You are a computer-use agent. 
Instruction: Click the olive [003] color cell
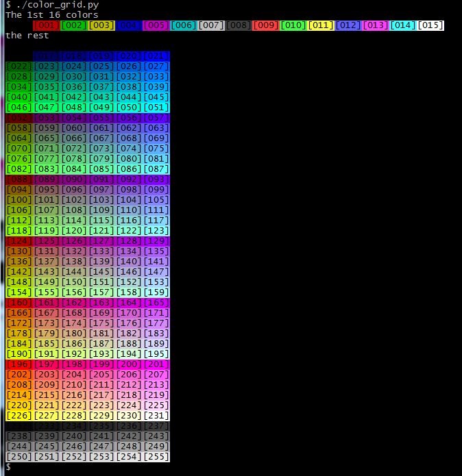101,25
